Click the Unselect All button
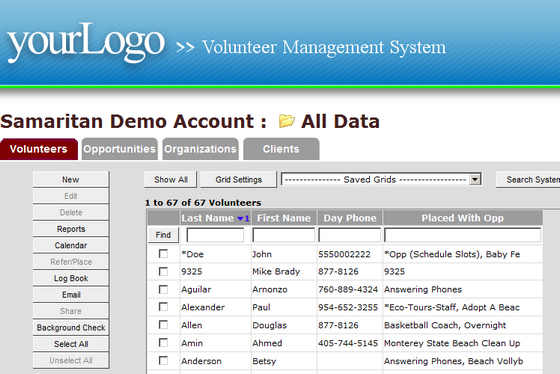 point(71,360)
